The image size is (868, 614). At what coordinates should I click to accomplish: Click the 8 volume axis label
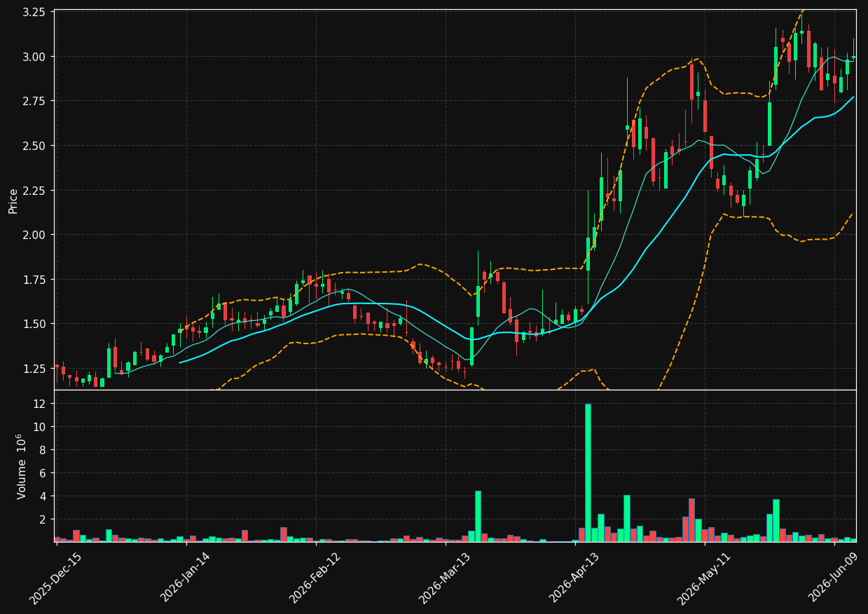pyautogui.click(x=43, y=450)
